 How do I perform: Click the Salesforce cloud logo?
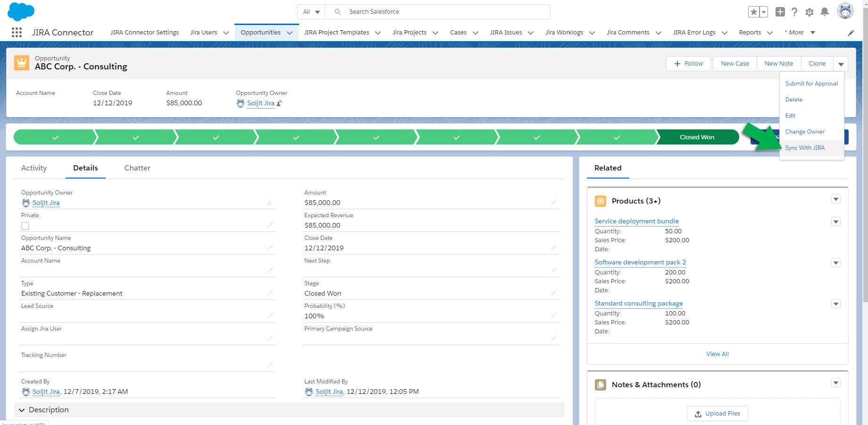click(21, 11)
